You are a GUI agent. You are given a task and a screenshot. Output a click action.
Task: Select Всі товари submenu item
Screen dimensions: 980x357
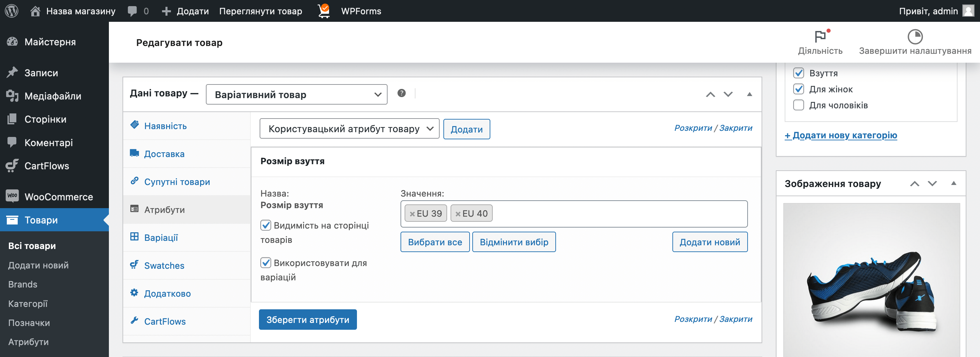(32, 246)
